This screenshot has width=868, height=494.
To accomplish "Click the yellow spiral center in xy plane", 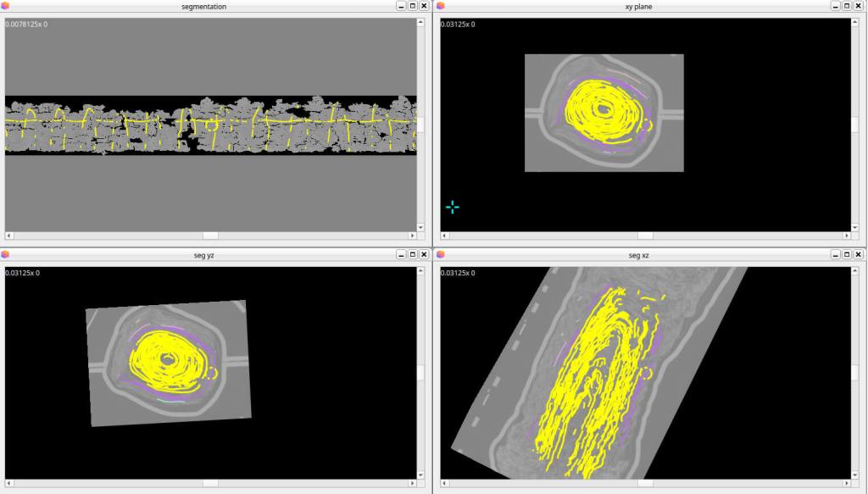I will [603, 108].
